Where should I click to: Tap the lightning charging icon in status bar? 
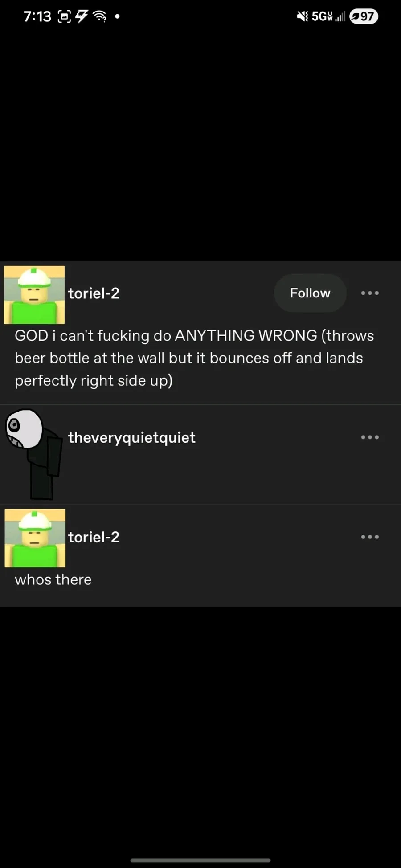(x=82, y=16)
